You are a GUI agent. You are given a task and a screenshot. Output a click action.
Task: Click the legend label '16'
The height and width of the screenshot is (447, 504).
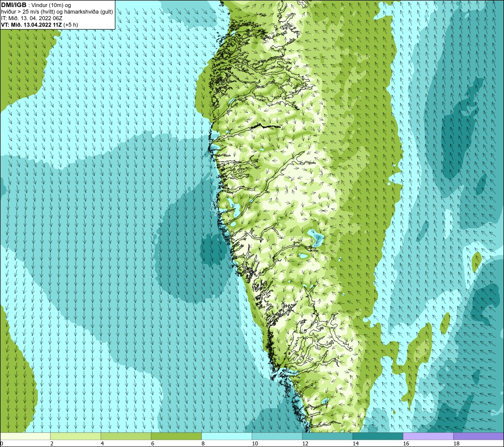coord(406,443)
